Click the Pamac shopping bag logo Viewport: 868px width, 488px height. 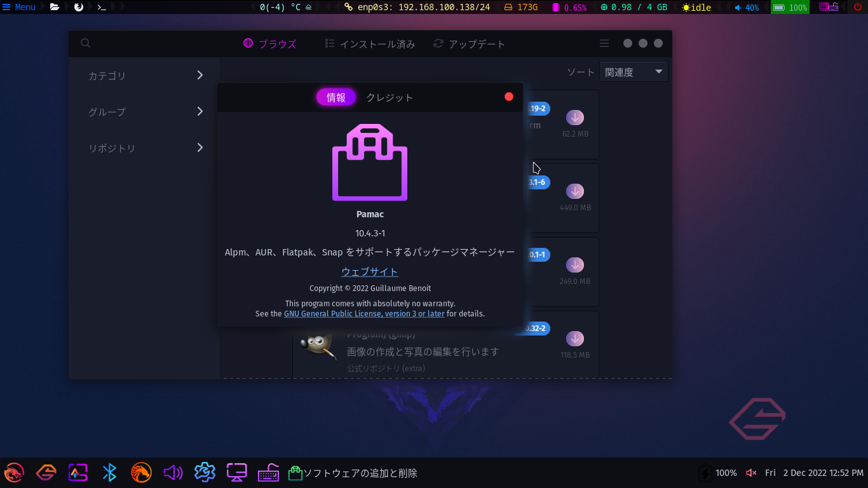pyautogui.click(x=370, y=162)
